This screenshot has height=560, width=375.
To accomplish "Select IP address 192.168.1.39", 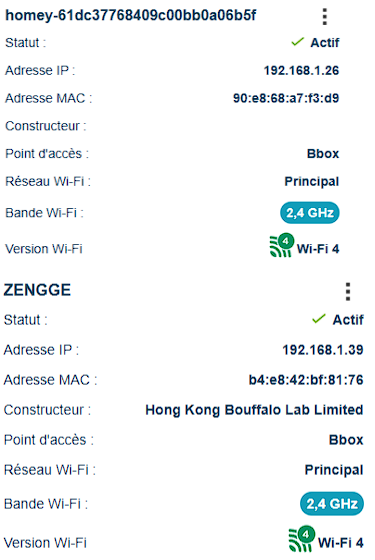I will click(323, 350).
